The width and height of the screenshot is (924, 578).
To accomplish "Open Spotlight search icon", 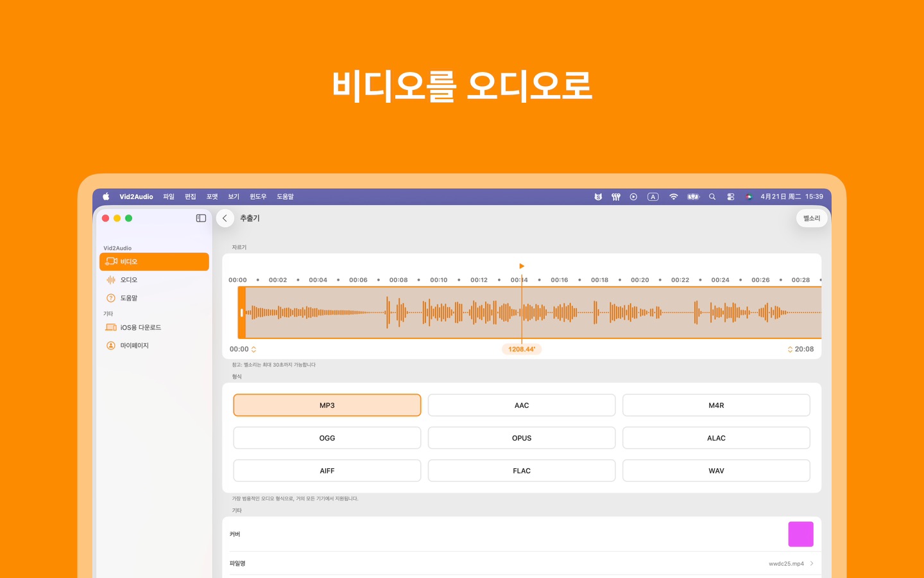I will click(712, 197).
